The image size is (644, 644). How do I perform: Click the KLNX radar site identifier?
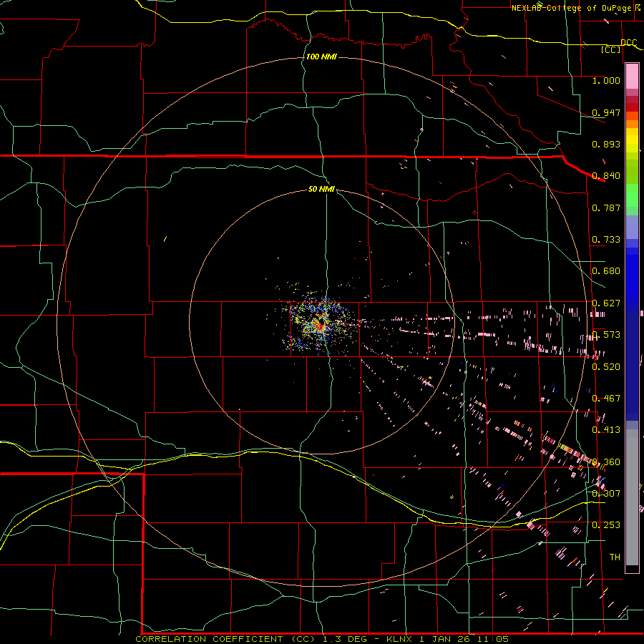point(399,639)
